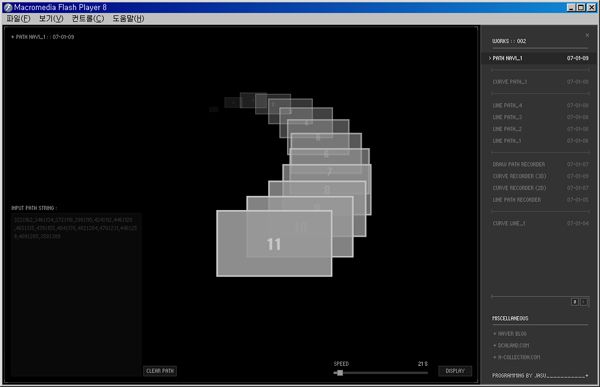Click the WORKS : : 002 heading
Image resolution: width=600 pixels, height=387 pixels.
coord(509,41)
